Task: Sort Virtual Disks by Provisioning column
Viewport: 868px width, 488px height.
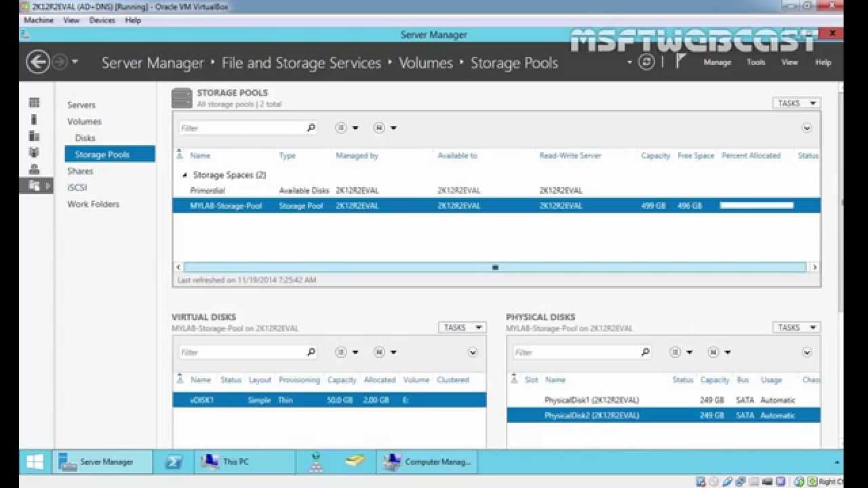Action: [x=299, y=380]
